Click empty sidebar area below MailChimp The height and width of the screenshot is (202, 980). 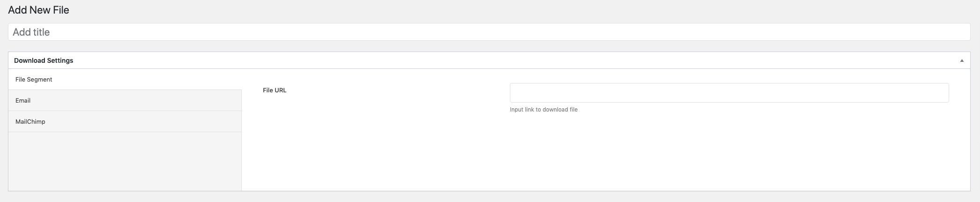124,161
